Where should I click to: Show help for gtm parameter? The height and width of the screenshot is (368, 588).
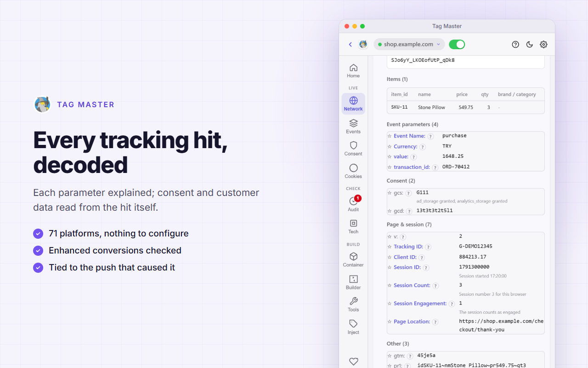(x=410, y=356)
